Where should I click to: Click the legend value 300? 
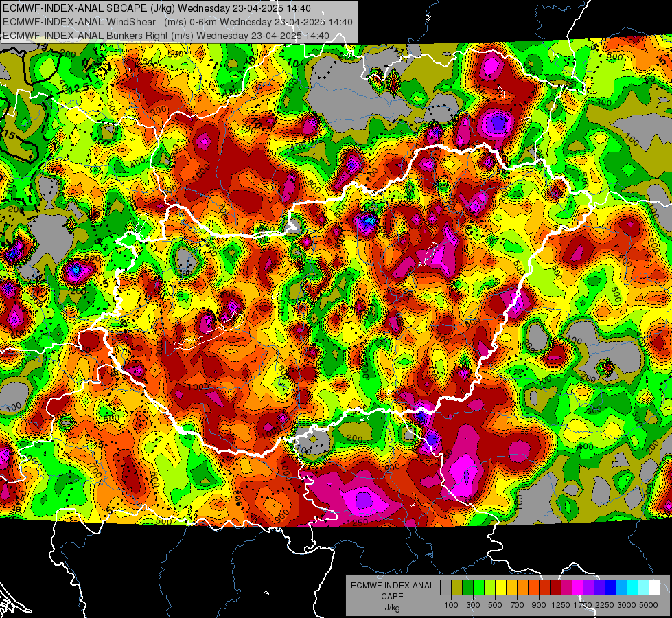473,605
